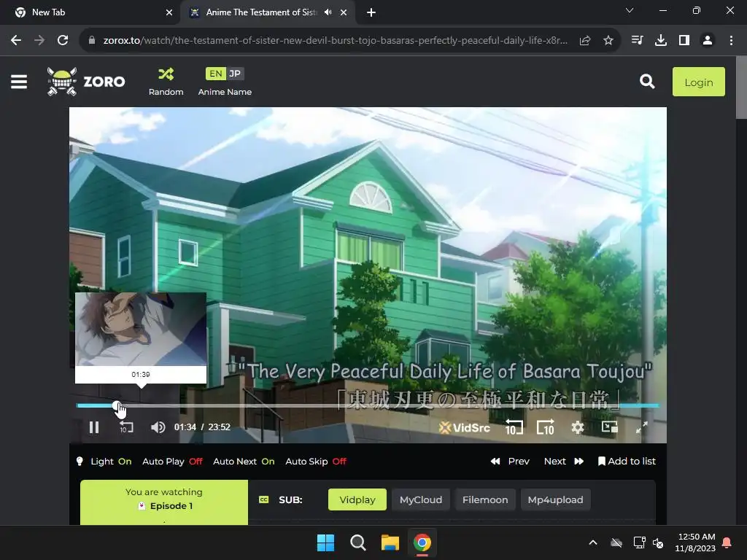
Task: Mute the anime tab audio icon
Action: click(x=328, y=12)
